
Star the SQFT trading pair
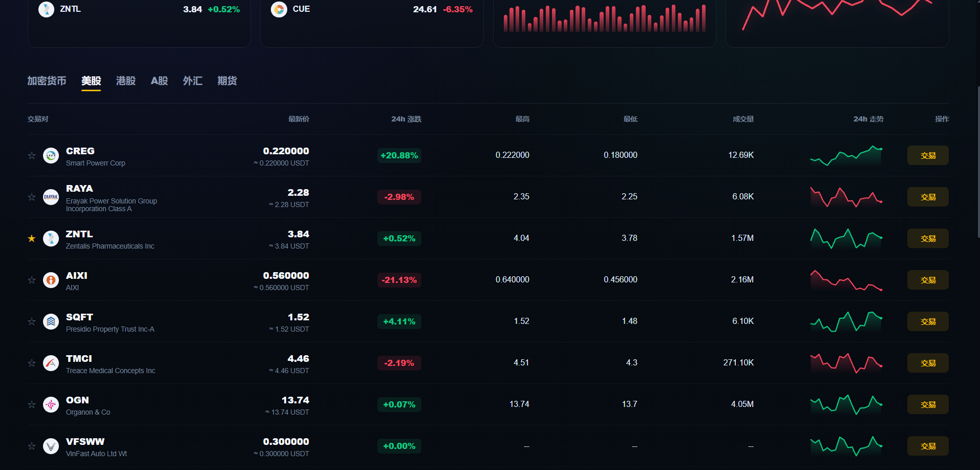32,321
